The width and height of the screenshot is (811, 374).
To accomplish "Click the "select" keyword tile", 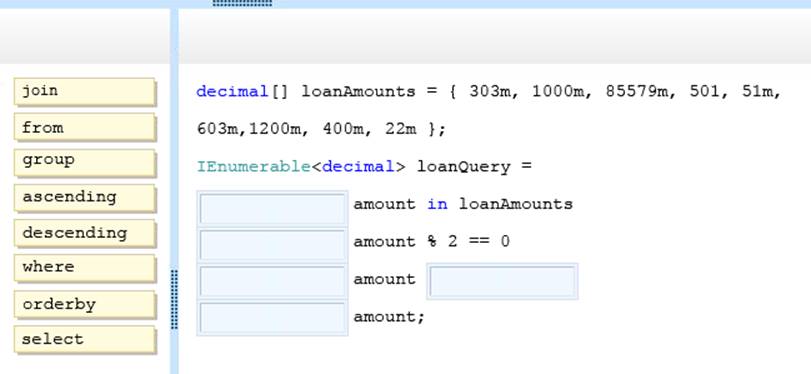I will [85, 339].
